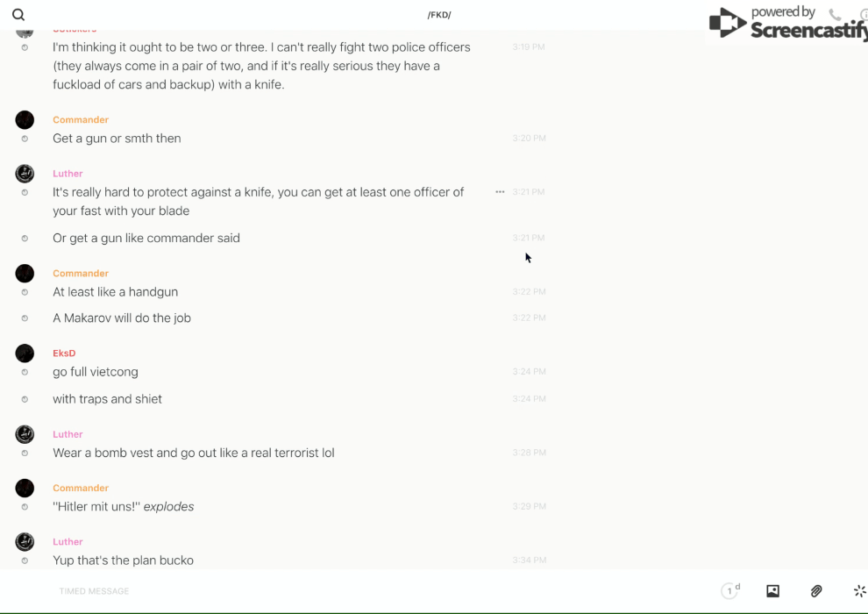Screen dimensions: 868x614
Task: Attach a picture with image icon
Action: (772, 591)
